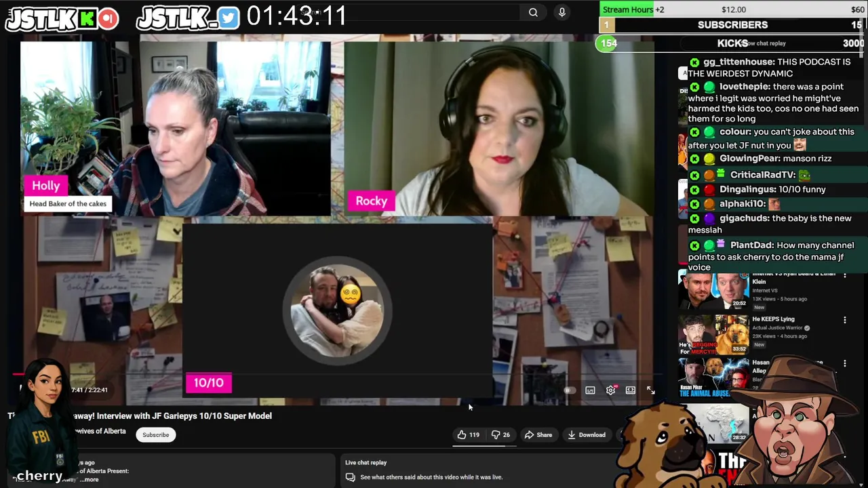Enter full screen mode

[x=650, y=390]
